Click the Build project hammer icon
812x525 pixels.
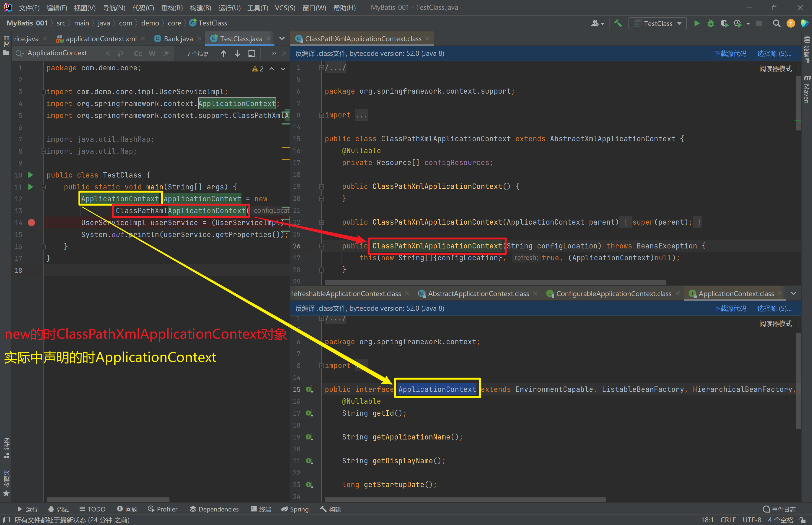pos(618,23)
